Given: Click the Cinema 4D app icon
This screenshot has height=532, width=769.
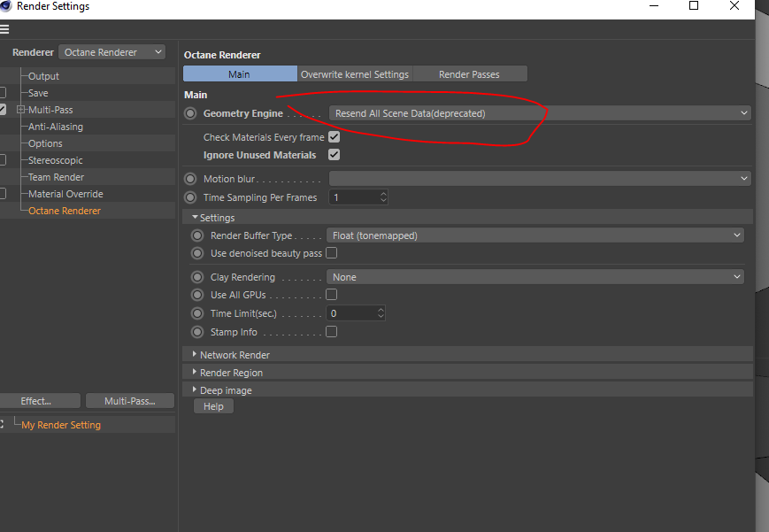Looking at the screenshot, I should pyautogui.click(x=5, y=6).
